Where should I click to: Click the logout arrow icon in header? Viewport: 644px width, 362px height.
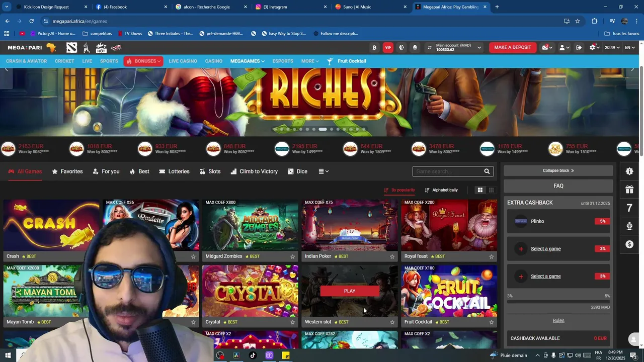coord(579,47)
